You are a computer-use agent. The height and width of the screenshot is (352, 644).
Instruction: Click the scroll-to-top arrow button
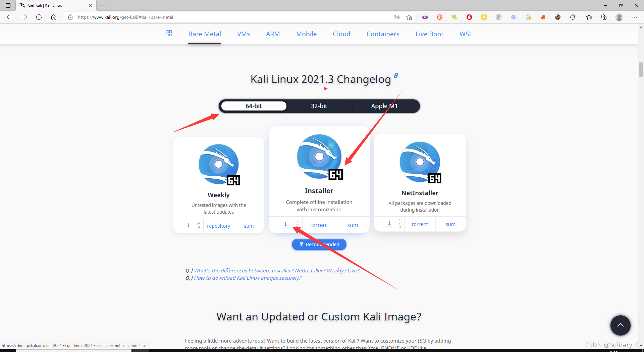click(x=620, y=325)
